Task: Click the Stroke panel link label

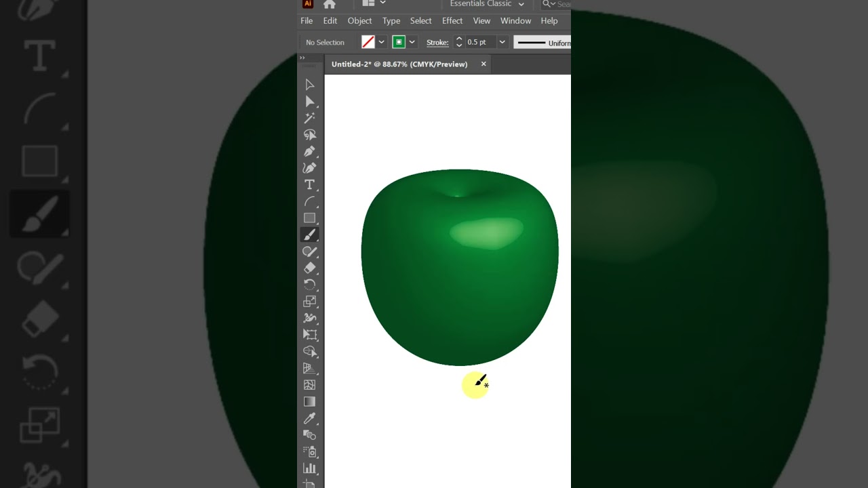Action: coord(437,42)
